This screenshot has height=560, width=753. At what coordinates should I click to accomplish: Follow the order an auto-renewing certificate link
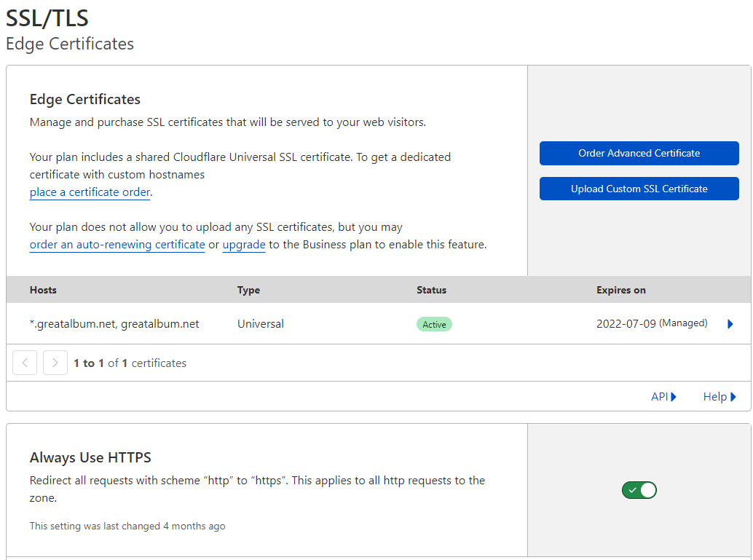point(117,245)
